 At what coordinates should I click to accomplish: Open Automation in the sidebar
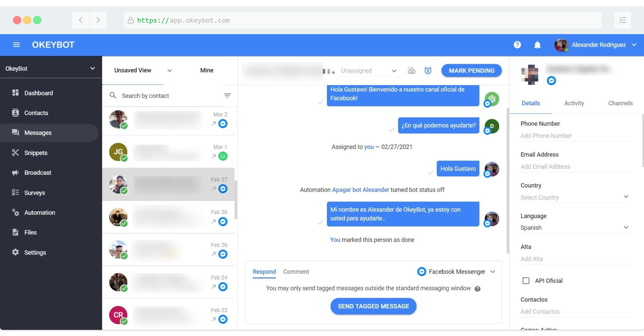coord(39,213)
